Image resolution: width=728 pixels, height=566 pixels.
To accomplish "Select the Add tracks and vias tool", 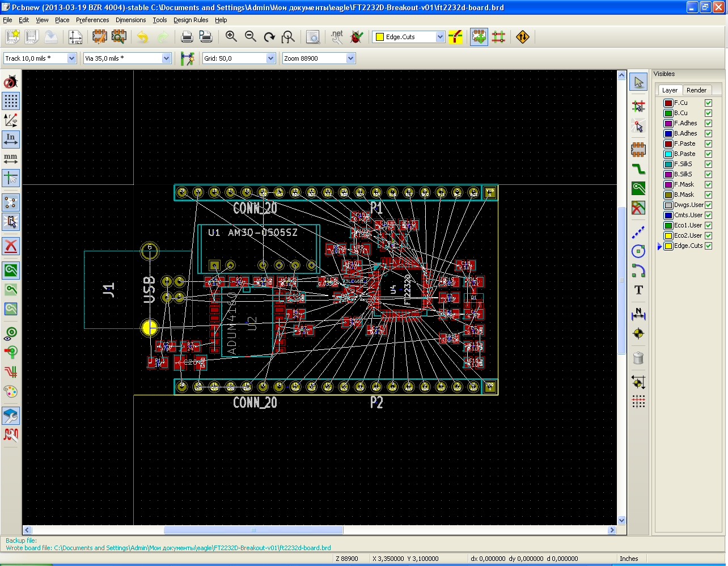I will (638, 169).
